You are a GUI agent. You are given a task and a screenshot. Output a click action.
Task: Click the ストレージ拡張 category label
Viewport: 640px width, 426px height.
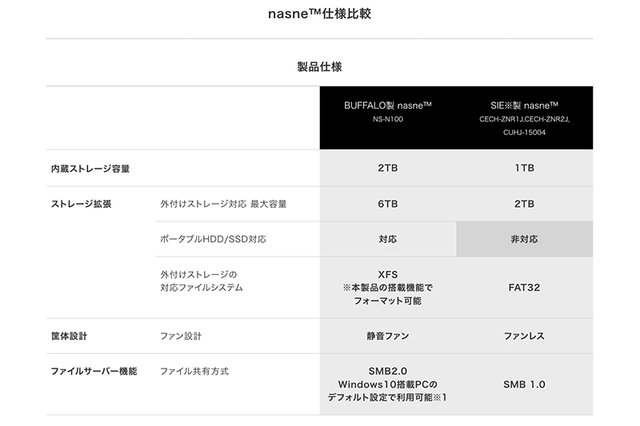point(81,204)
